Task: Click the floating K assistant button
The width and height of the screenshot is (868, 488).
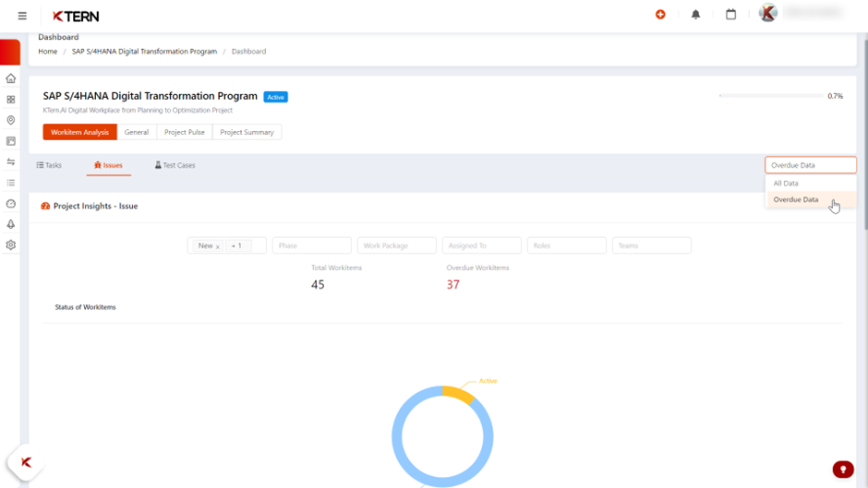Action: click(x=26, y=462)
